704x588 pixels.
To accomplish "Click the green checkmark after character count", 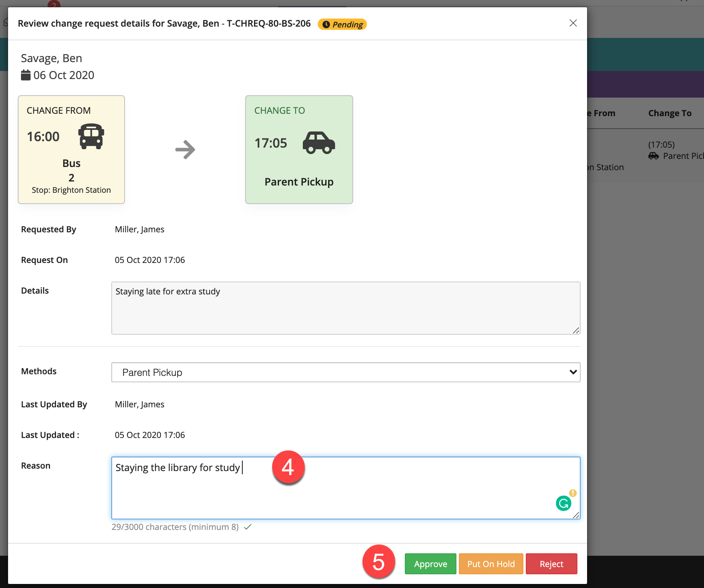I will (248, 527).
